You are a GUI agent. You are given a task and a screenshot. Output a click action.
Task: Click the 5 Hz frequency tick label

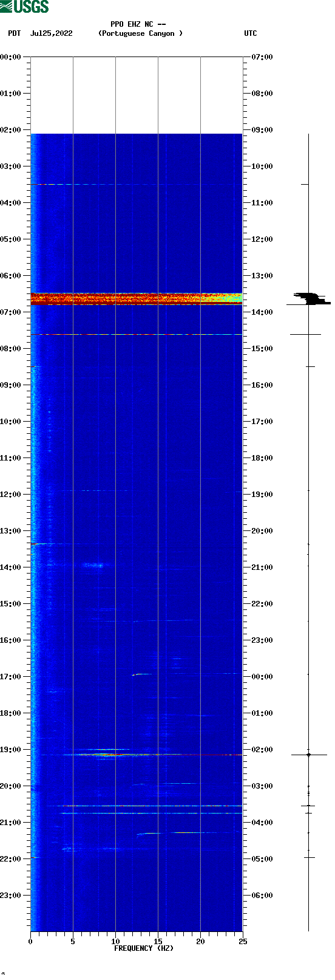pos(73,942)
